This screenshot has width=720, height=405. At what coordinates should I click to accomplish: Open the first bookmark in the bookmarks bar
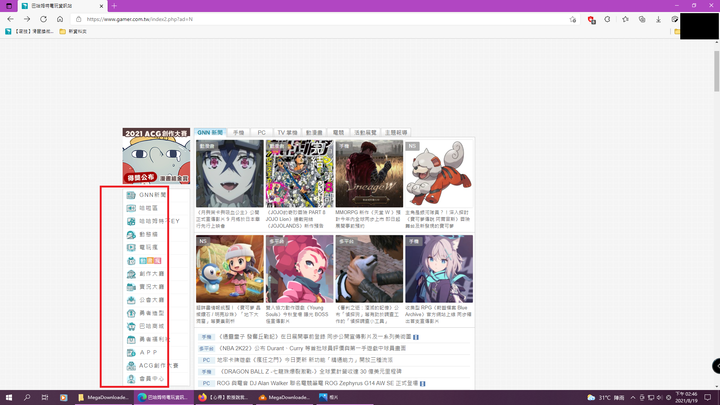pos(29,31)
